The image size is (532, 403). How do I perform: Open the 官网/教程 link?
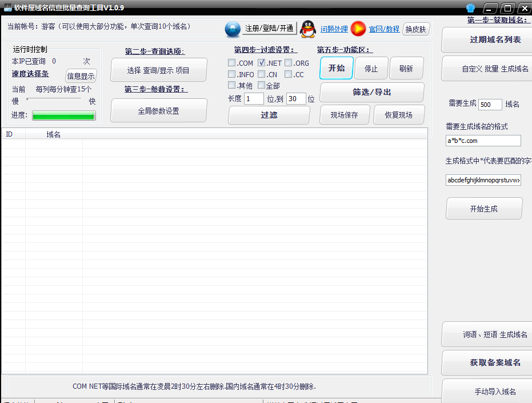[x=384, y=29]
